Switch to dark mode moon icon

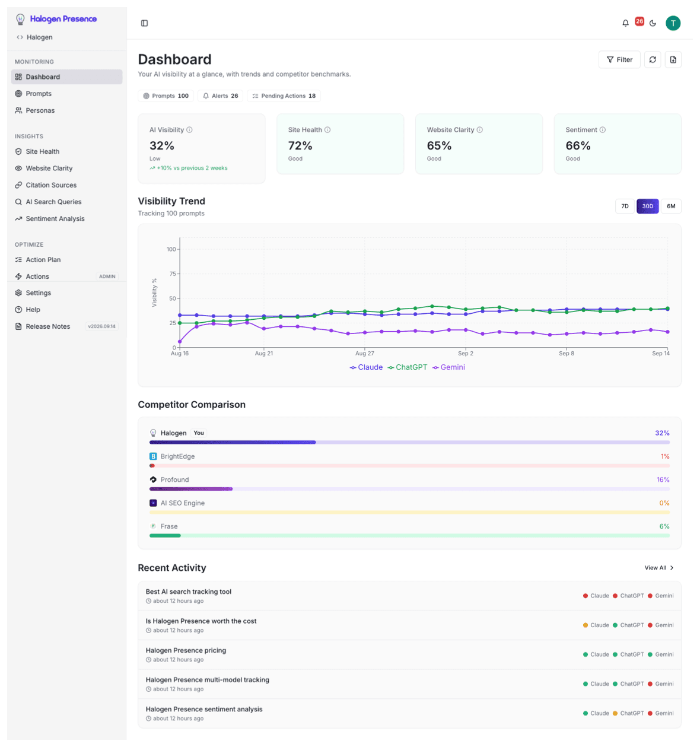tap(653, 23)
